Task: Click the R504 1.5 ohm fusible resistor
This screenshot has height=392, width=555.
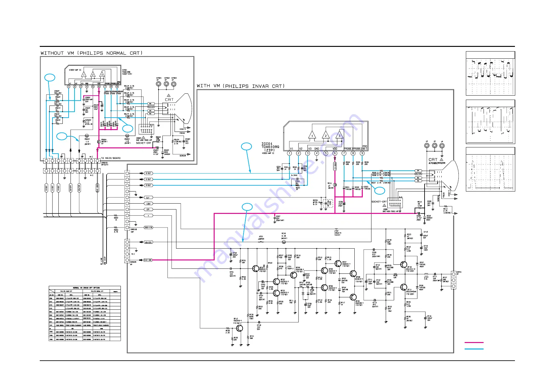Action: pyautogui.click(x=87, y=136)
